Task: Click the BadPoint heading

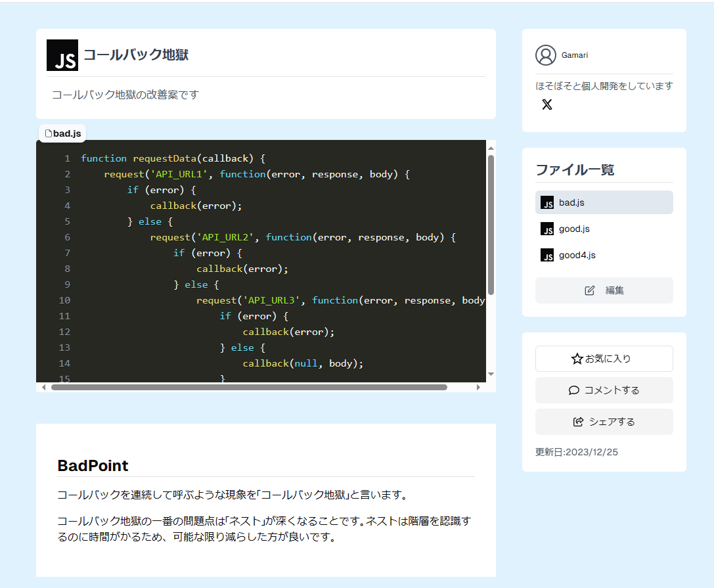Action: [93, 466]
